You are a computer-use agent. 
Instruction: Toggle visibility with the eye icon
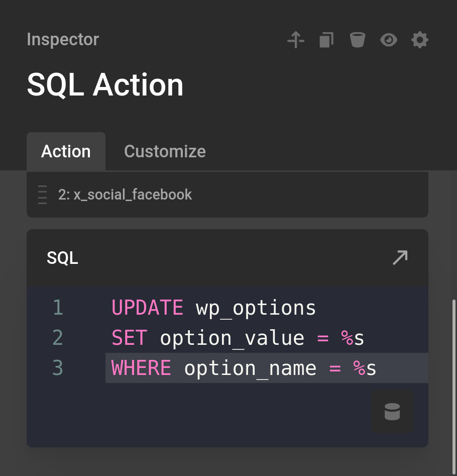click(388, 40)
